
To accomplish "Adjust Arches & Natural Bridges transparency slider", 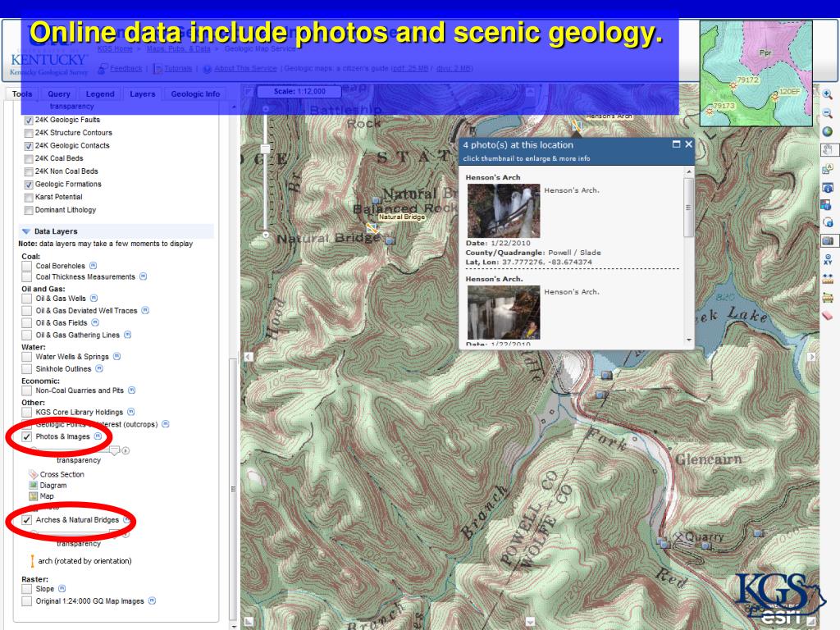I will point(114,533).
